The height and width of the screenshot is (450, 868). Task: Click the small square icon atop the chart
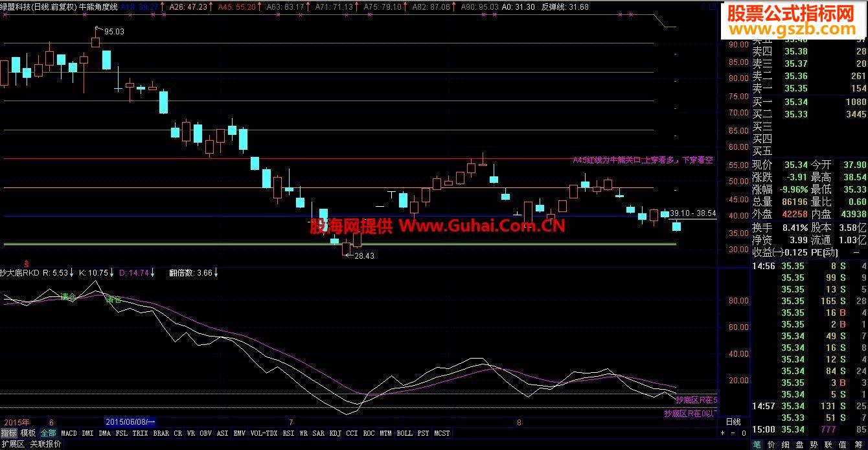pyautogui.click(x=712, y=6)
